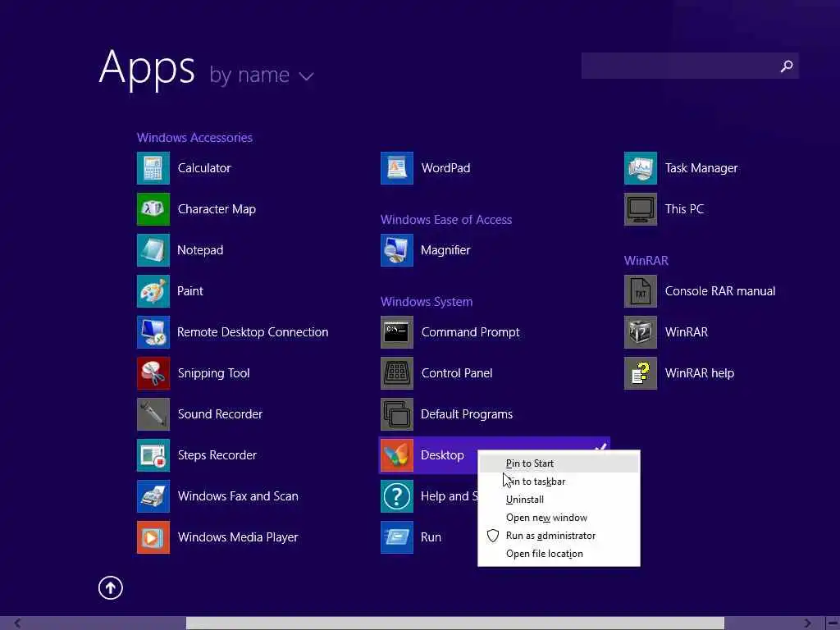Open the This PC monitor icon
This screenshot has width=840, height=630.
pyautogui.click(x=641, y=209)
